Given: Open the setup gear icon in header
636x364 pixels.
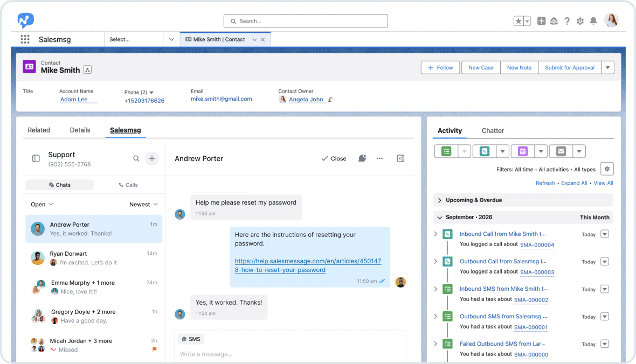Looking at the screenshot, I should 580,21.
